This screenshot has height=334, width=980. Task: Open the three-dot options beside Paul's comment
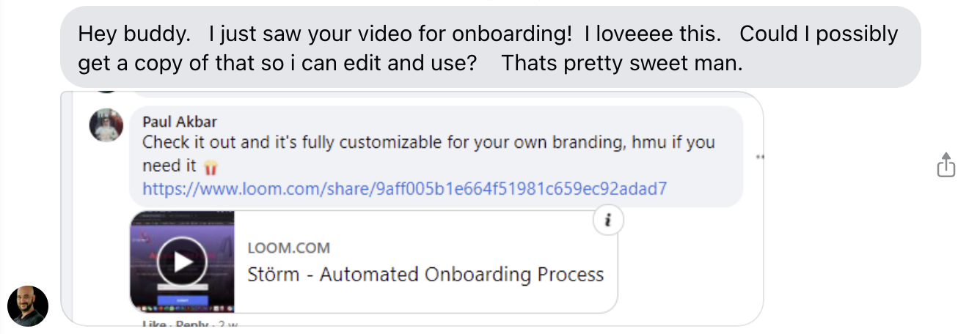pos(761,157)
